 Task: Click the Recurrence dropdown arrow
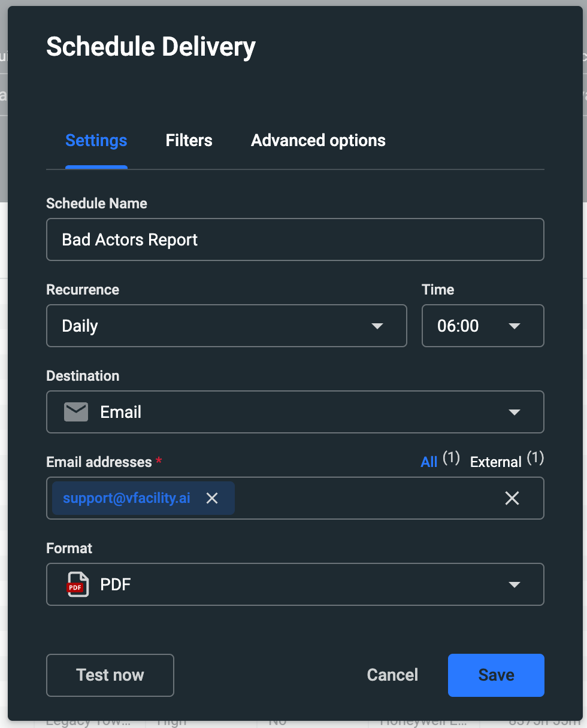[377, 326]
